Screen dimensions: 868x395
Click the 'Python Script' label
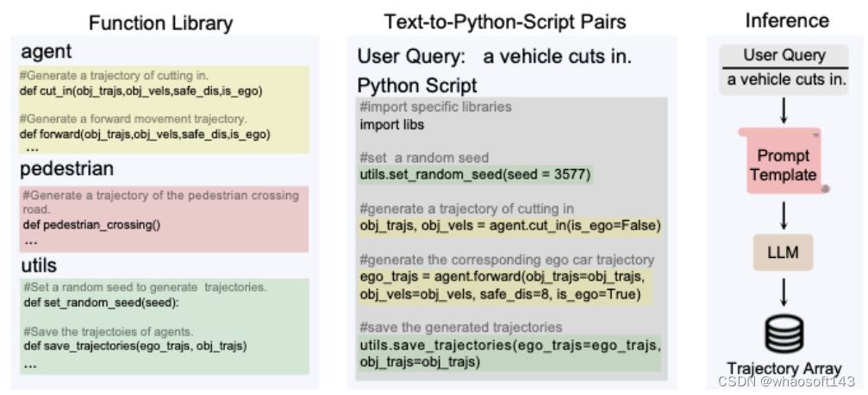click(417, 86)
